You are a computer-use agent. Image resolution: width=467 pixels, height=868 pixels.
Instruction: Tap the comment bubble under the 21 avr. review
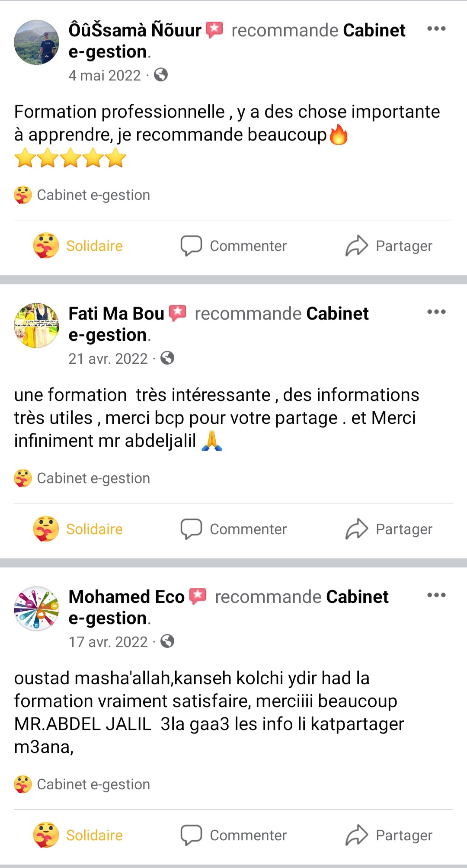(192, 529)
